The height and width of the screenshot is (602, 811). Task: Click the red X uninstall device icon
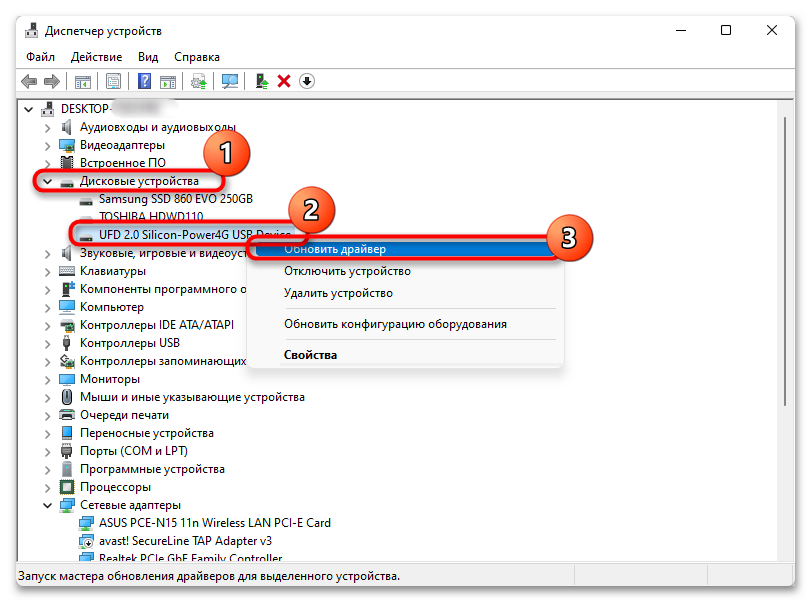[x=284, y=81]
